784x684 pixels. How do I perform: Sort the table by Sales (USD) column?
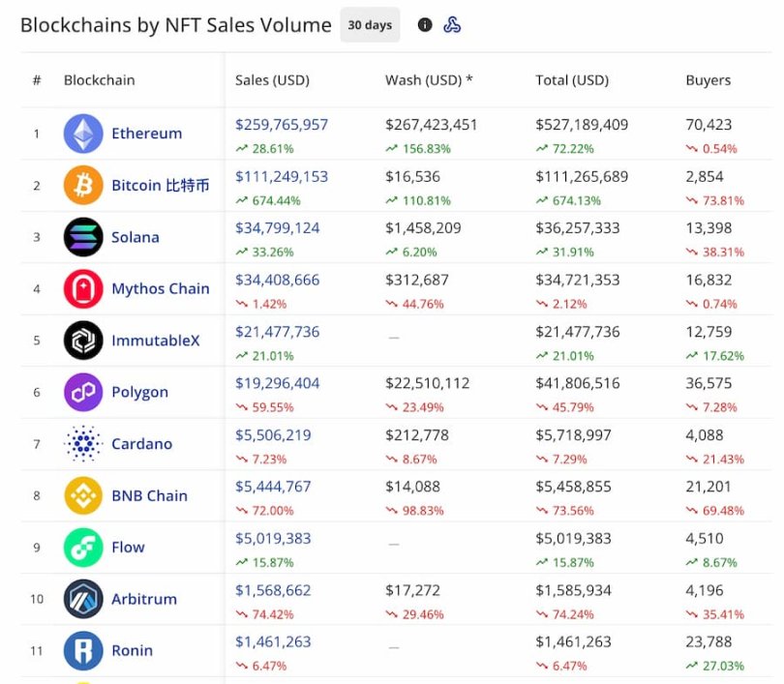point(269,80)
